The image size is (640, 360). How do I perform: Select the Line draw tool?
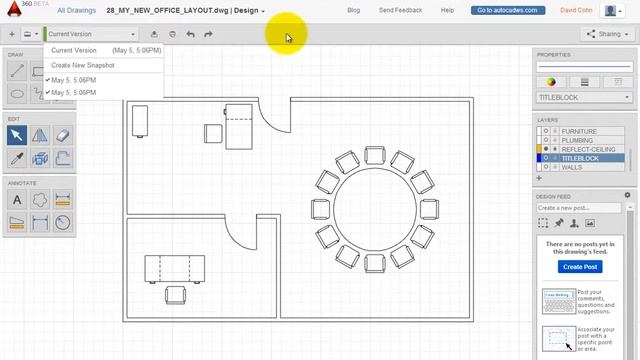[17, 71]
